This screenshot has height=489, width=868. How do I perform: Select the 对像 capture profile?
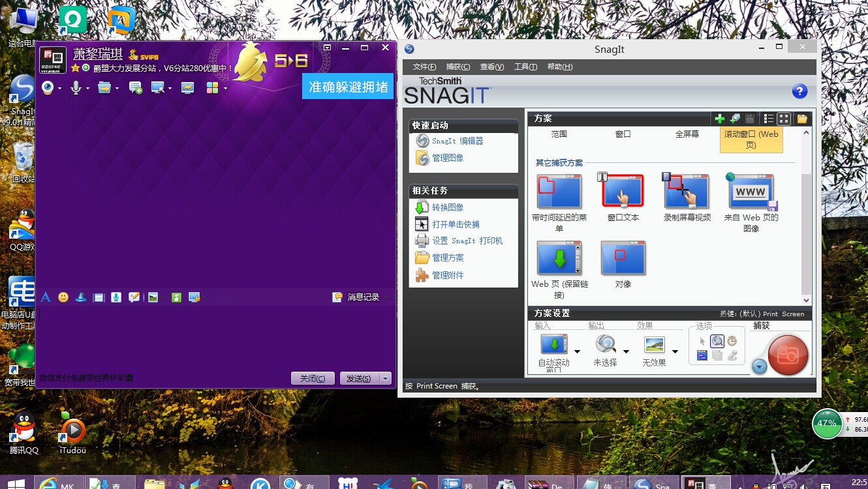pos(623,265)
